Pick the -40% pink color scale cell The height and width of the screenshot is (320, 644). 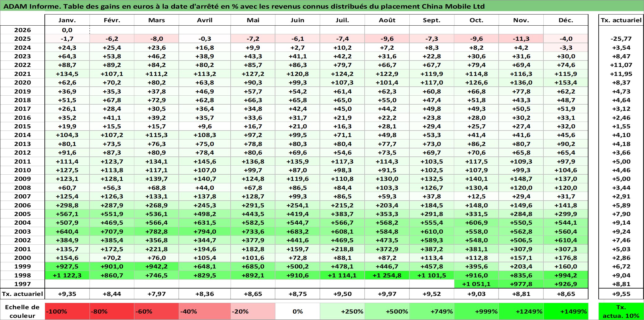(205, 311)
